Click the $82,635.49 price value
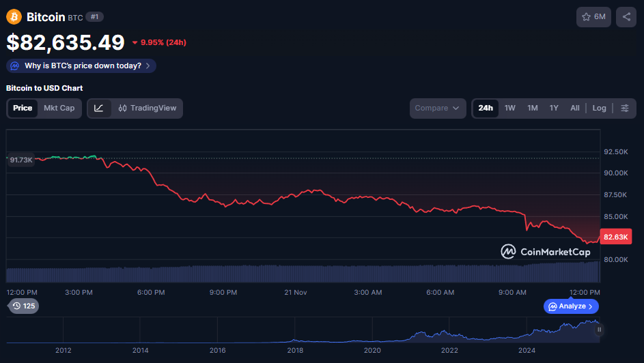Screen dimensions: 644x363 coord(66,42)
